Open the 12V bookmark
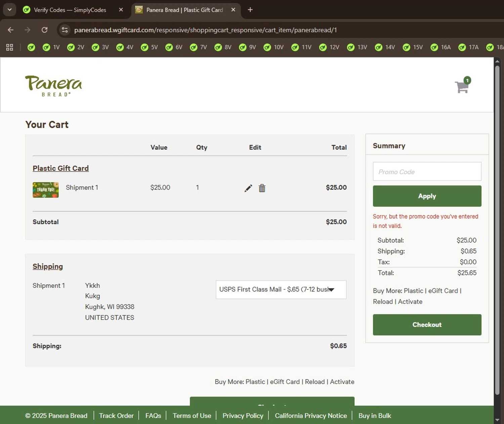Screen dimensions: 504x424 [x=329, y=47]
